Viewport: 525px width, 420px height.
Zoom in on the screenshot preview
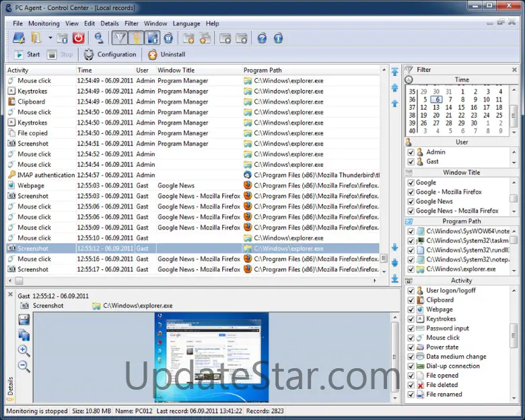[24, 351]
